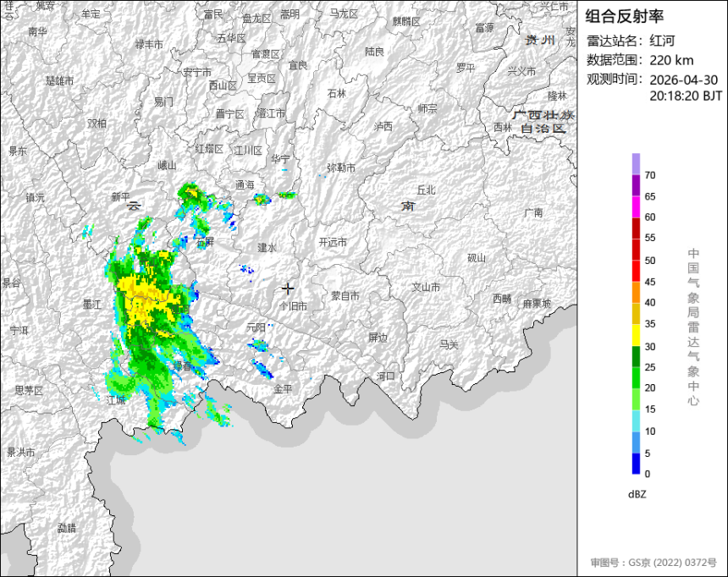Click the observation time 20:18:20 BJT
The height and width of the screenshot is (577, 728).
(x=686, y=96)
